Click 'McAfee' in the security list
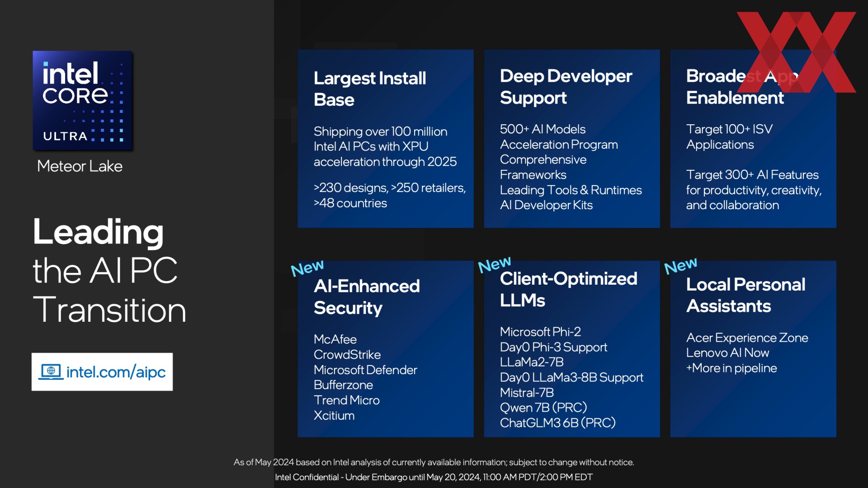This screenshot has height=488, width=868. coord(335,339)
